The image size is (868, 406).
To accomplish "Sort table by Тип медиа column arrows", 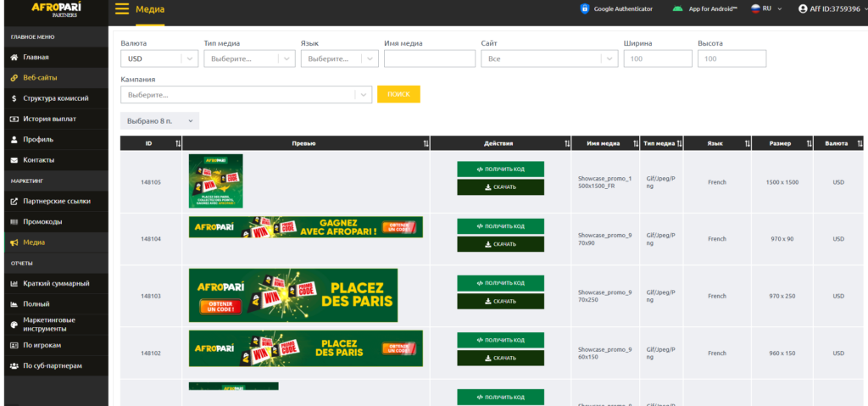I will pyautogui.click(x=679, y=143).
